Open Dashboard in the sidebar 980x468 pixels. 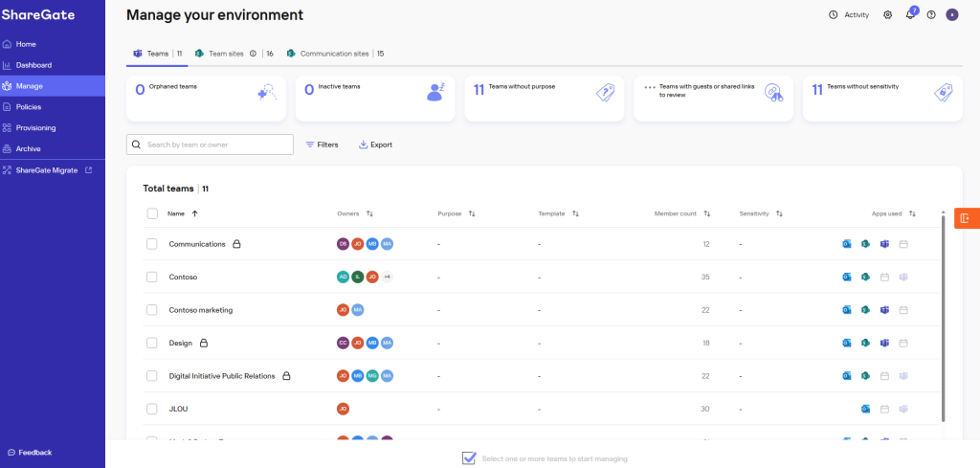(x=53, y=65)
